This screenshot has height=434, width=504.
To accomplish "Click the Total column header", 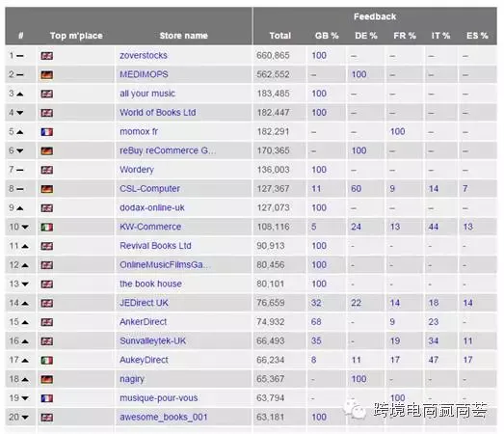I will click(x=280, y=36).
